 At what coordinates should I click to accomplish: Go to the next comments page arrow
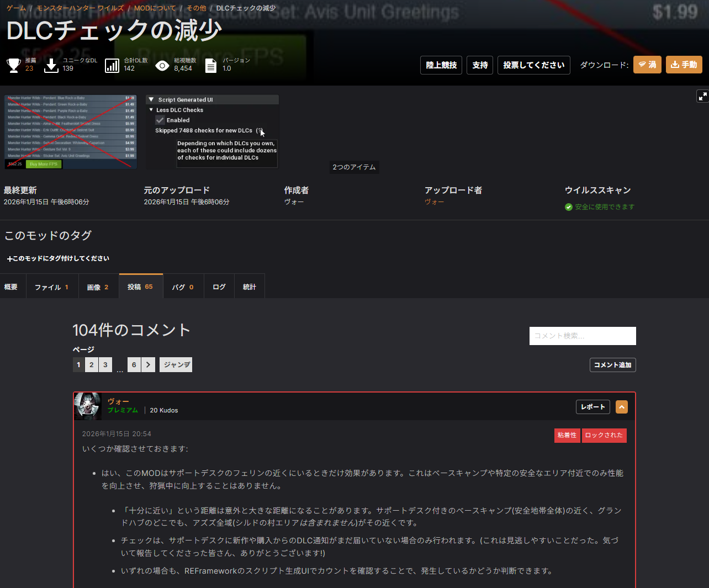pyautogui.click(x=148, y=365)
